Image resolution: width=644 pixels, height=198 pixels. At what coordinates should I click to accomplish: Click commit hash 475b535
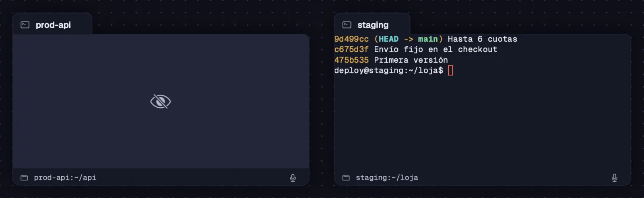point(351,60)
